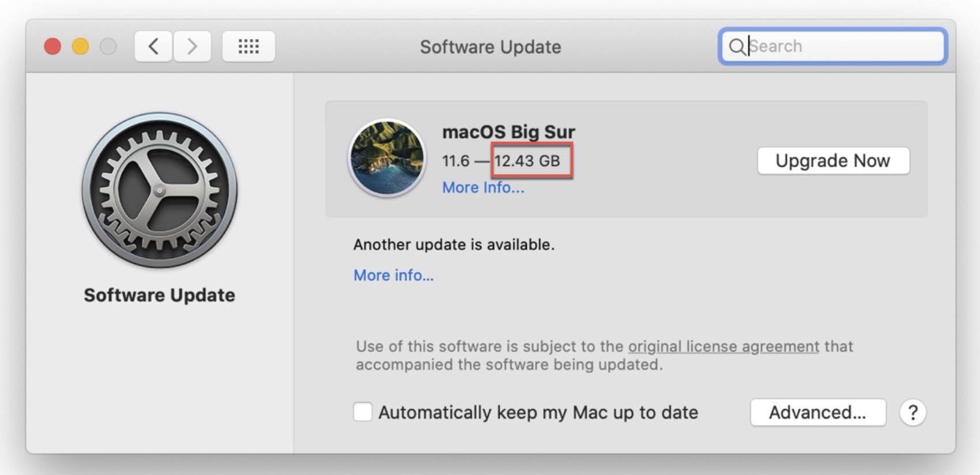The height and width of the screenshot is (475, 980).
Task: Click the Software Update gear icon
Action: click(160, 190)
